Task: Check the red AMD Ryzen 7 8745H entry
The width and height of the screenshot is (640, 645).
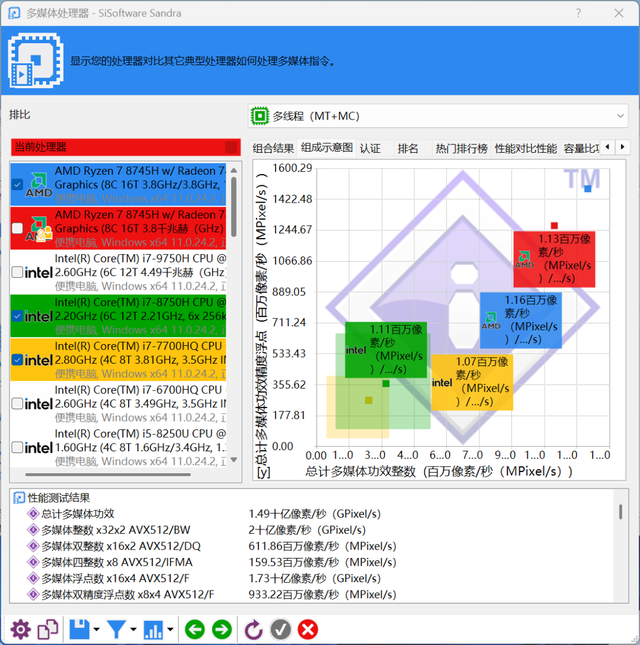Action: pos(17,228)
